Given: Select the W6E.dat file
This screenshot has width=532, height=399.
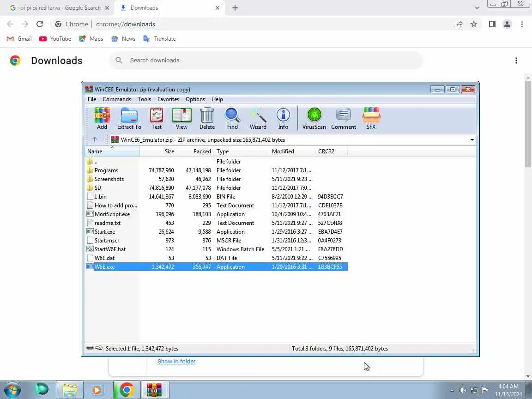Looking at the screenshot, I should (x=216, y=258).
